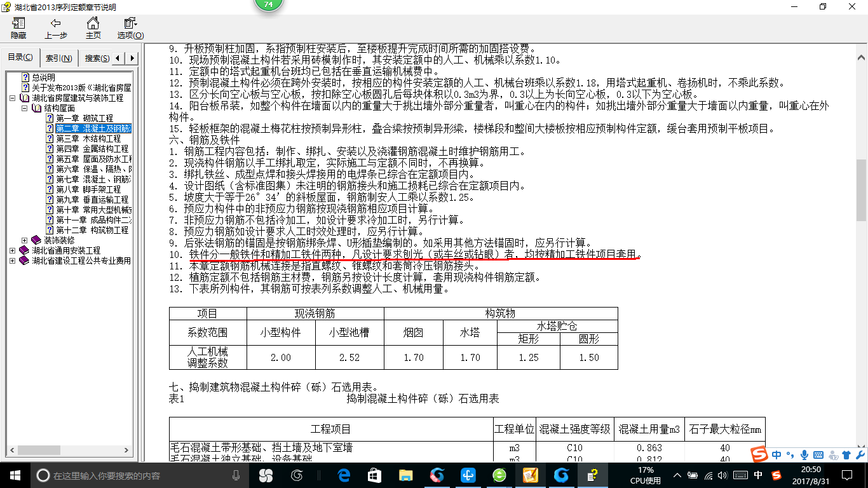
Task: Switch to the 索引(N) tab
Action: pyautogui.click(x=58, y=58)
